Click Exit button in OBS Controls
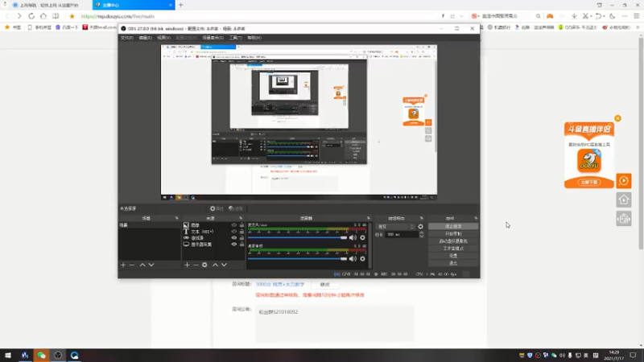 tap(453, 263)
